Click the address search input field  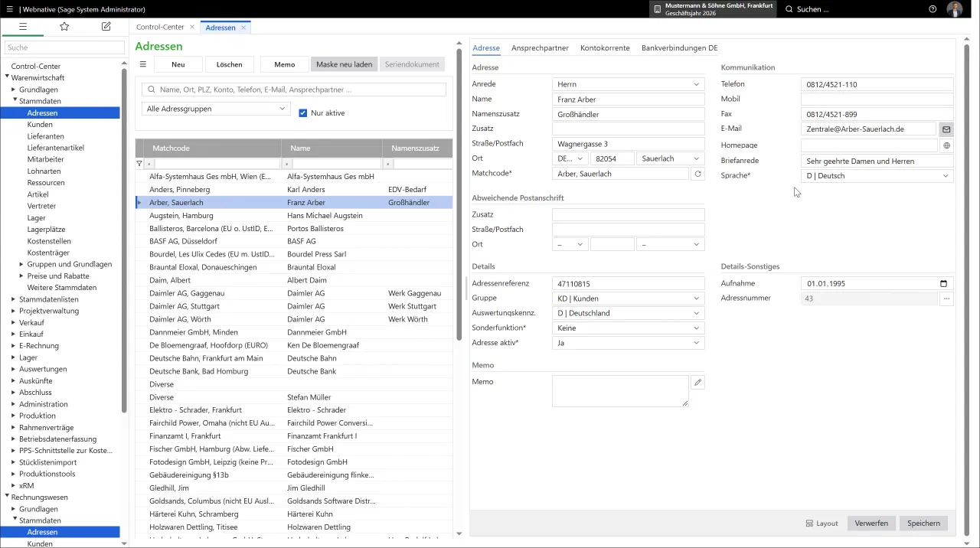[x=294, y=90]
